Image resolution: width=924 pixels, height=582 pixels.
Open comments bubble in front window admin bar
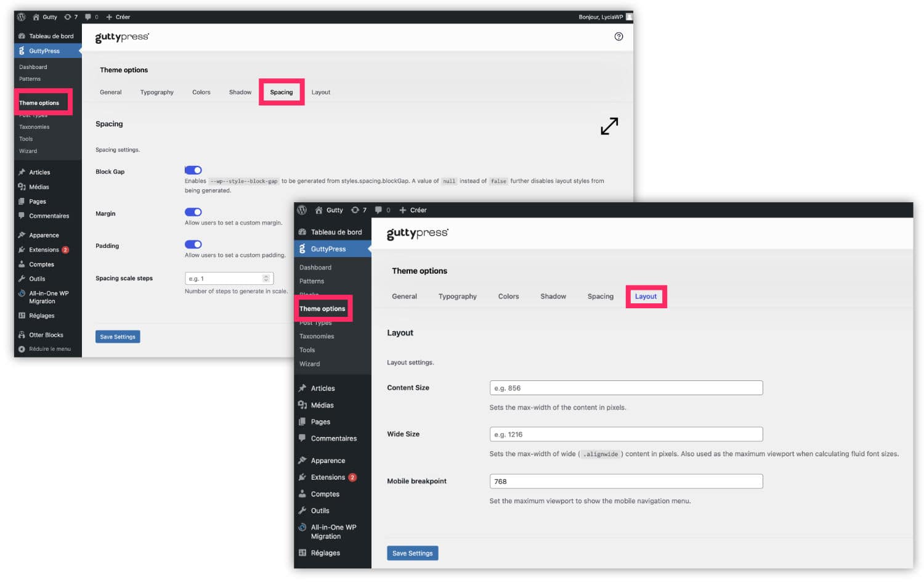coord(383,210)
